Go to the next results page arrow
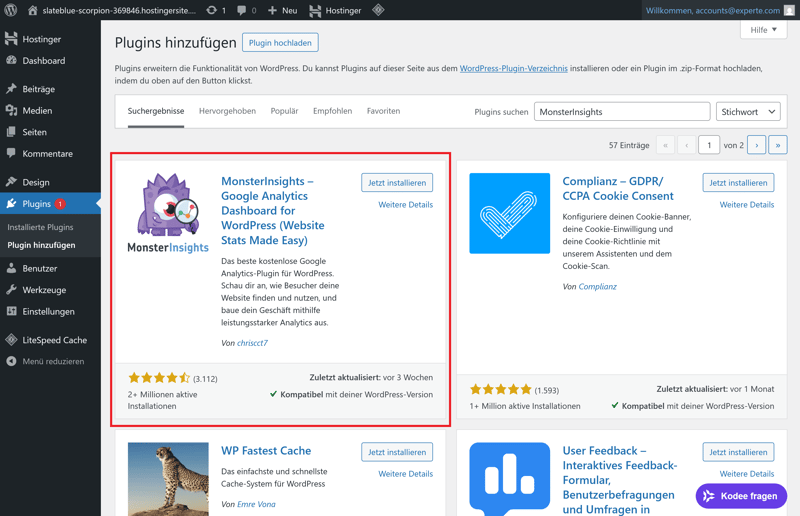The height and width of the screenshot is (516, 800). pos(756,145)
